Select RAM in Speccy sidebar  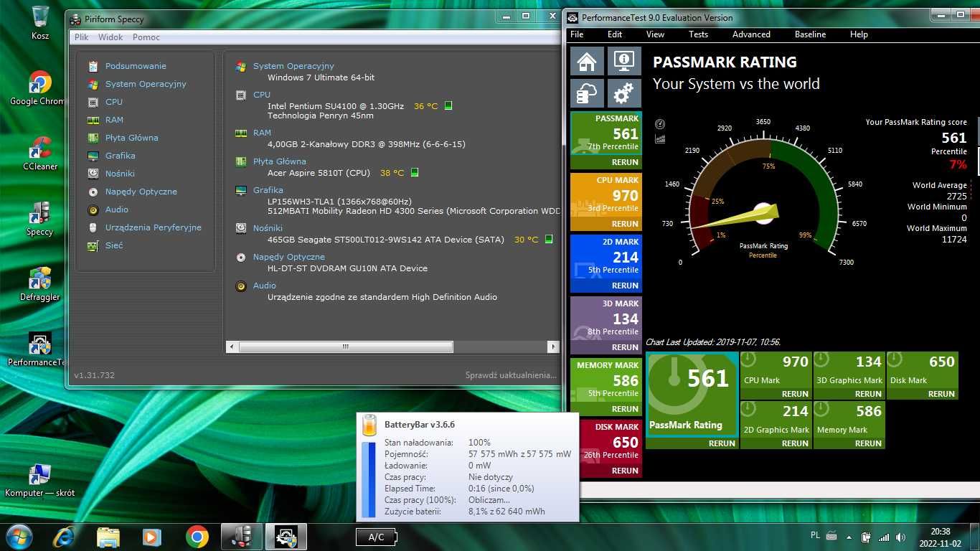[x=114, y=120]
